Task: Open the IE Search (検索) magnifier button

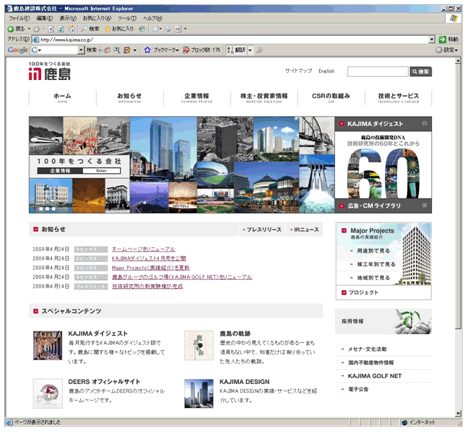Action: 90,29
